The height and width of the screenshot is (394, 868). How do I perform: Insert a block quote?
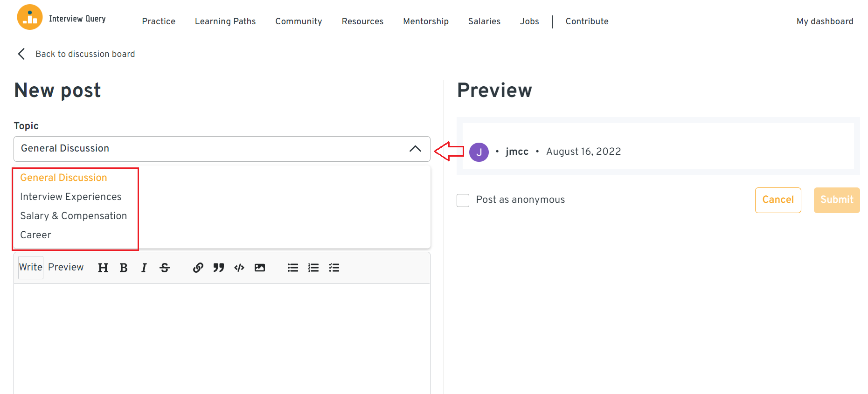click(219, 268)
